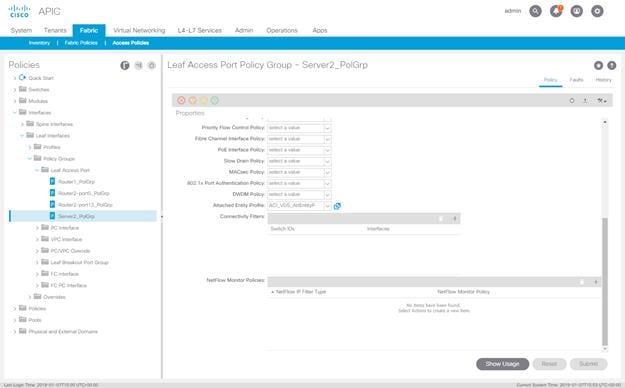Click the Quick Start icon in the tree

(22, 77)
